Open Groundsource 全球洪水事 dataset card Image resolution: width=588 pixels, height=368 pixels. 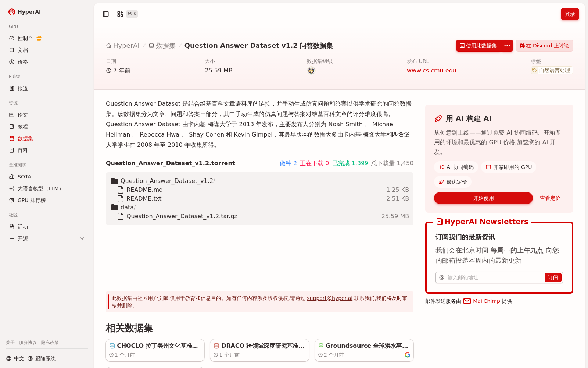[364, 350]
